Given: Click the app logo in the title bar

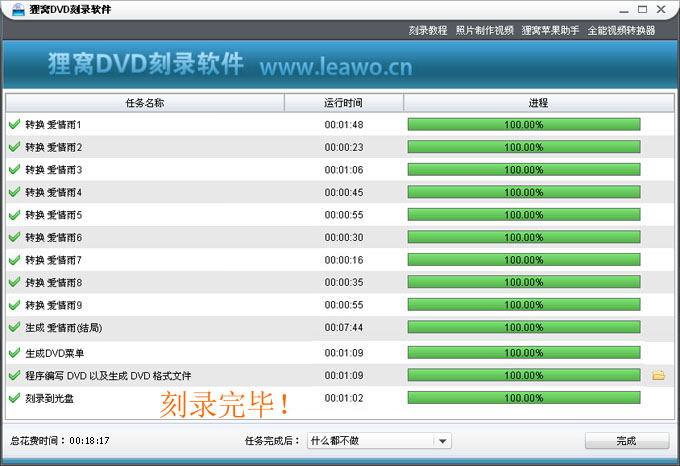Looking at the screenshot, I should (18, 9).
